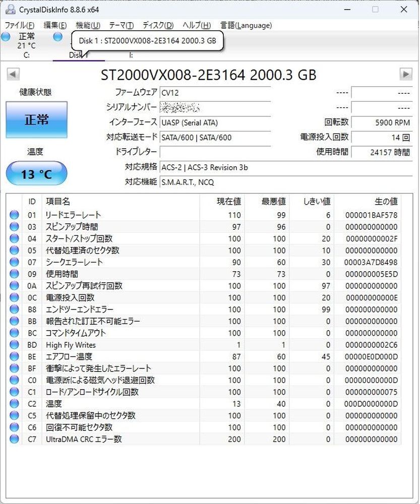Open the テーマ(T) menu
The width and height of the screenshot is (420, 504).
point(121,25)
